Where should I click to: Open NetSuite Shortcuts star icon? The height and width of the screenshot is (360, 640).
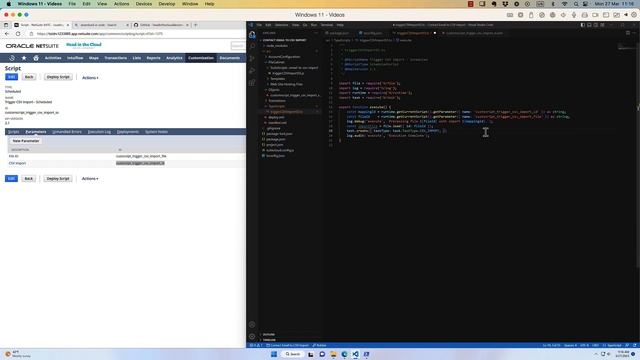24,58
